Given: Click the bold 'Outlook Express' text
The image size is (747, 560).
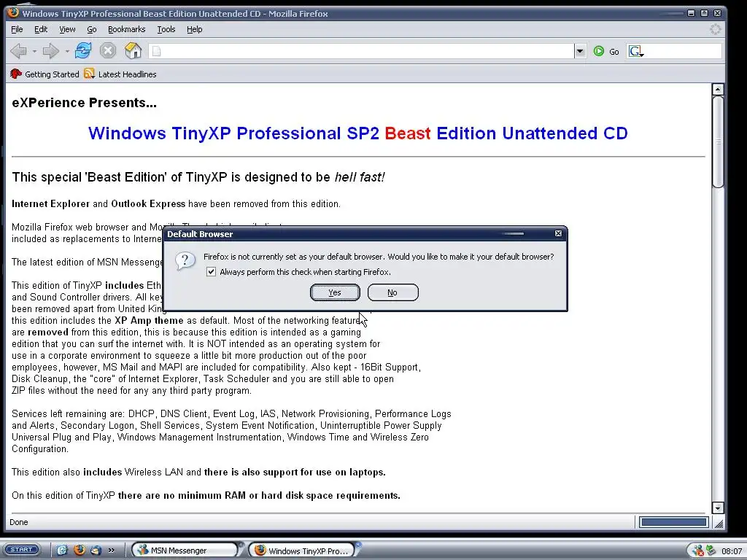Looking at the screenshot, I should point(148,204).
